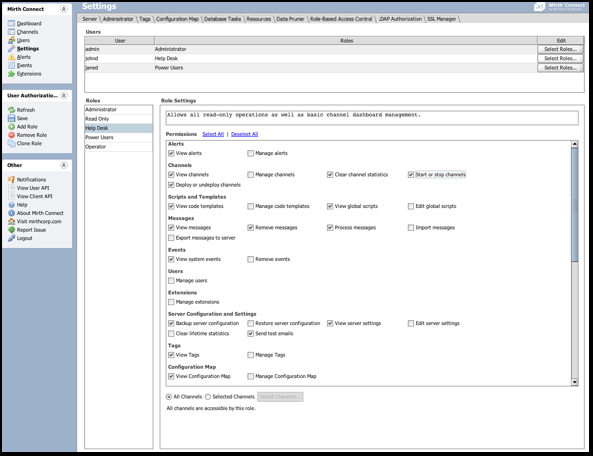This screenshot has width=593, height=456.
Task: Click the Visit mirthcorp.com home icon
Action: click(x=11, y=222)
